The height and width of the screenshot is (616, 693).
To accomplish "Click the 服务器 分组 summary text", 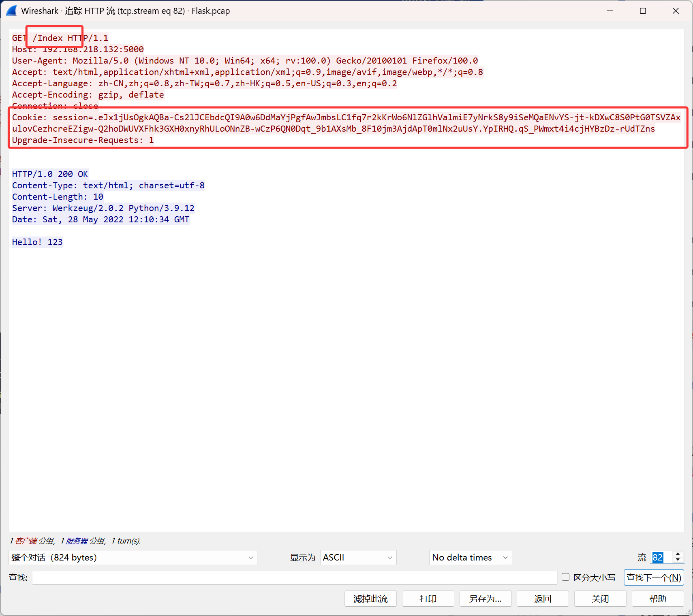I will [x=85, y=541].
